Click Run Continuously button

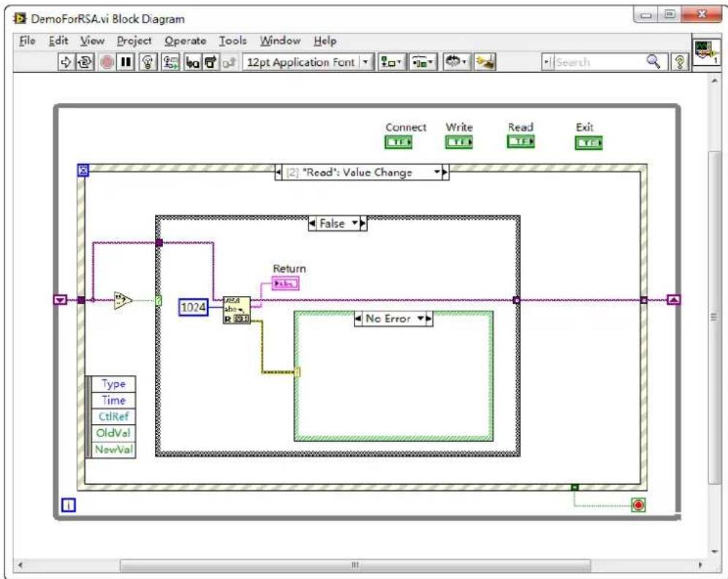coord(84,61)
